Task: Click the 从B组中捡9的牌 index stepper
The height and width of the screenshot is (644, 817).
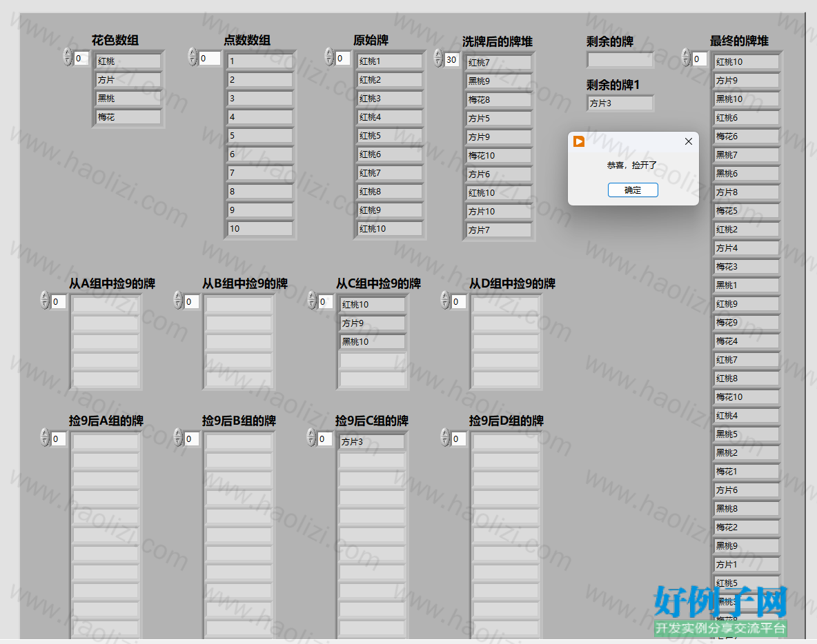Action: coord(178,301)
